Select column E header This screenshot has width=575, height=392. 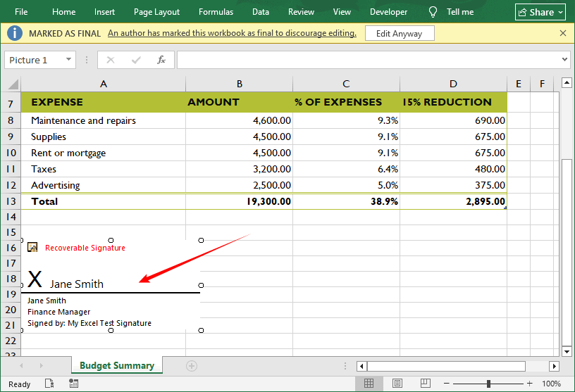coord(519,84)
